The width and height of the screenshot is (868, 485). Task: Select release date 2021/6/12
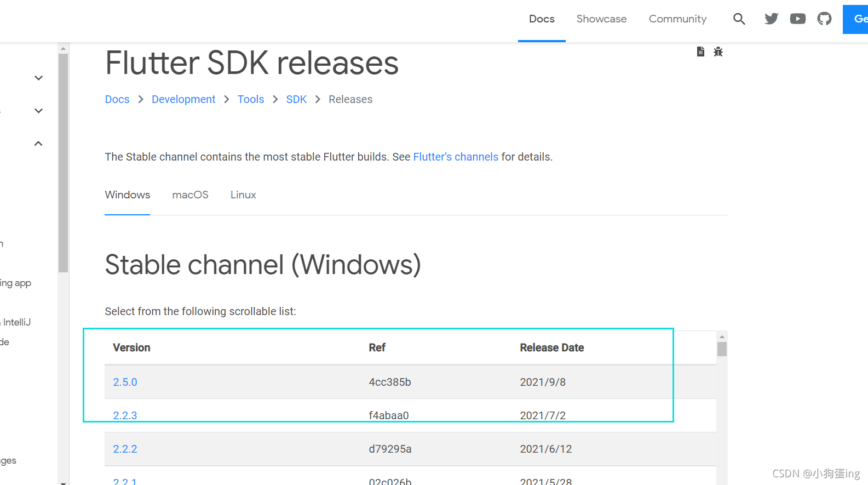click(546, 449)
